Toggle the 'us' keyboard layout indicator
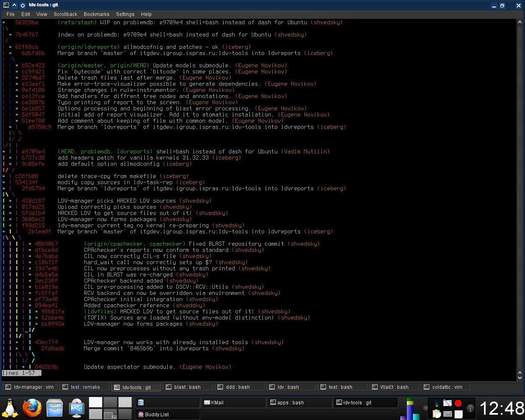 point(447,414)
